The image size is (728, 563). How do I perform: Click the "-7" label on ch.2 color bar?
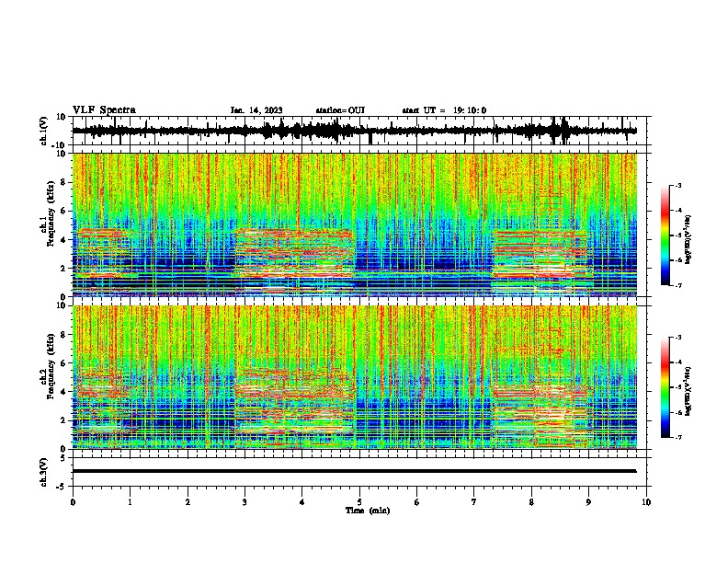coord(678,437)
